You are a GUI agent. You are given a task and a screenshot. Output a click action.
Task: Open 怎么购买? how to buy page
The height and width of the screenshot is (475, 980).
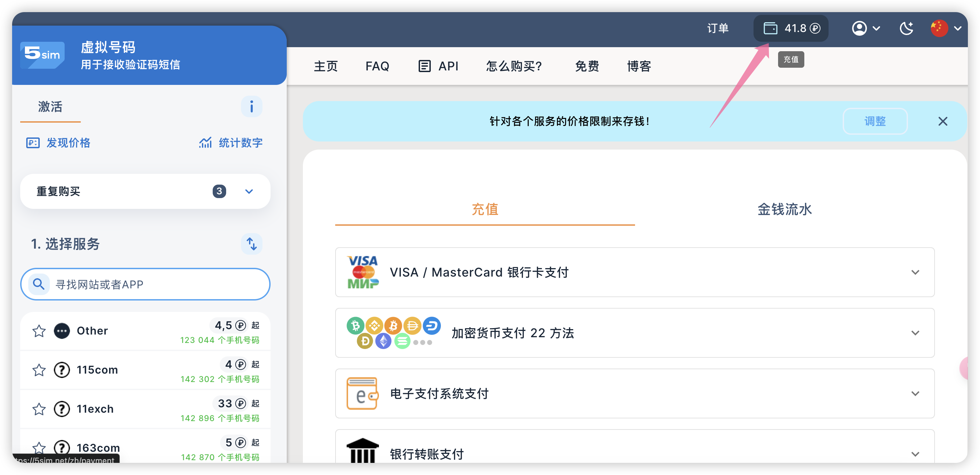[x=514, y=66]
